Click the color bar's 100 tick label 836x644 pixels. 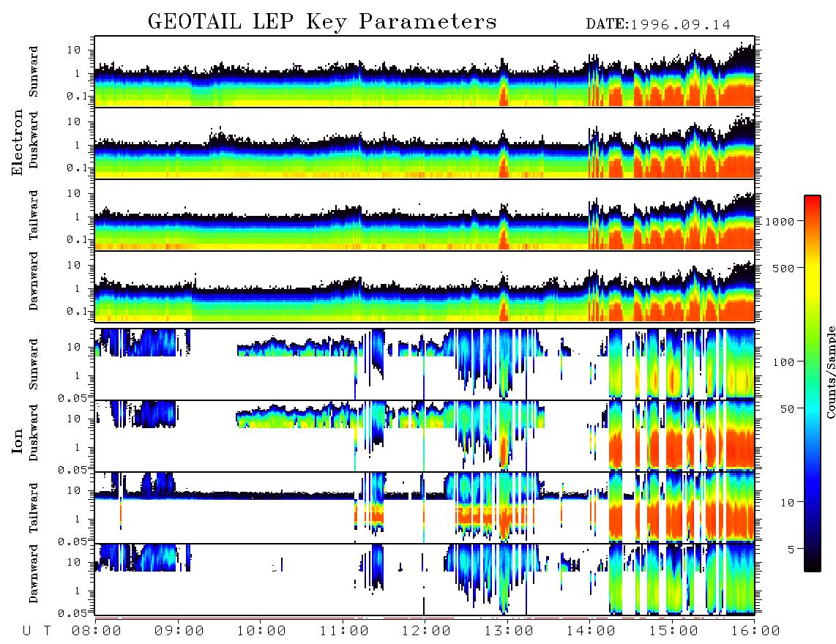[783, 362]
